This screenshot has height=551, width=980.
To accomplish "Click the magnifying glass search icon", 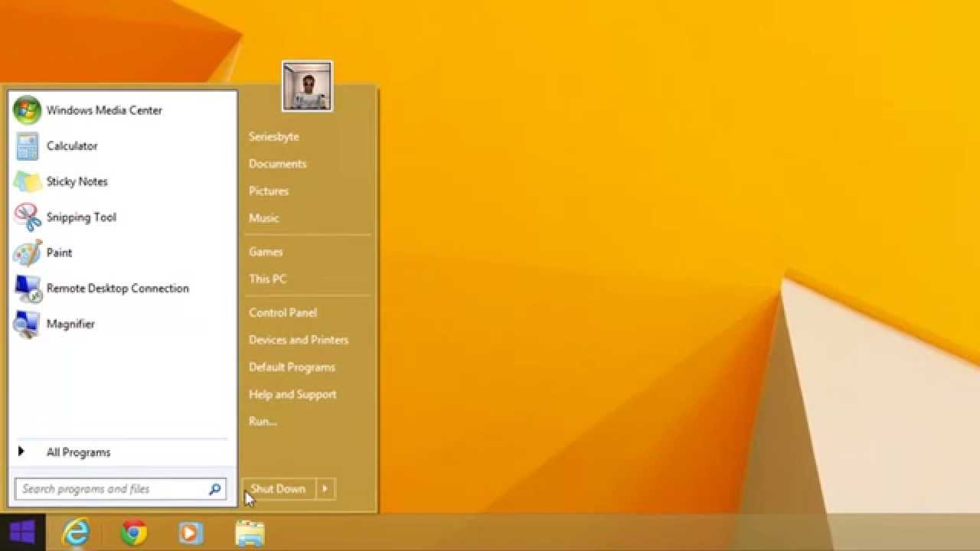I will pyautogui.click(x=215, y=489).
